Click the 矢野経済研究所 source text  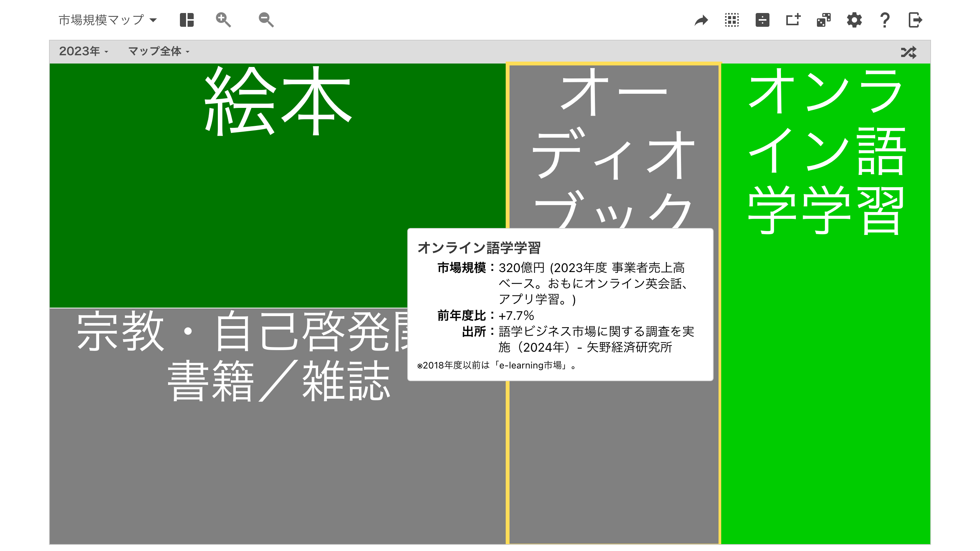[x=629, y=347]
